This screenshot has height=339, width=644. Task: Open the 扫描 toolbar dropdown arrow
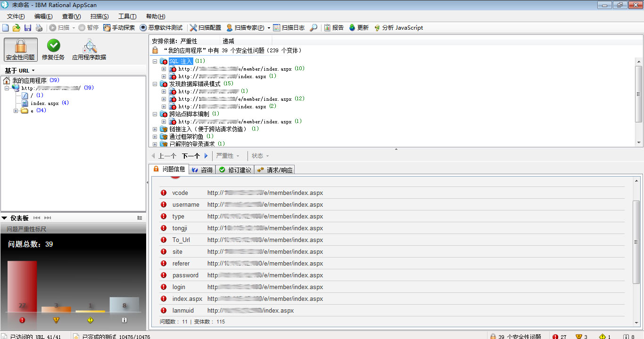74,28
